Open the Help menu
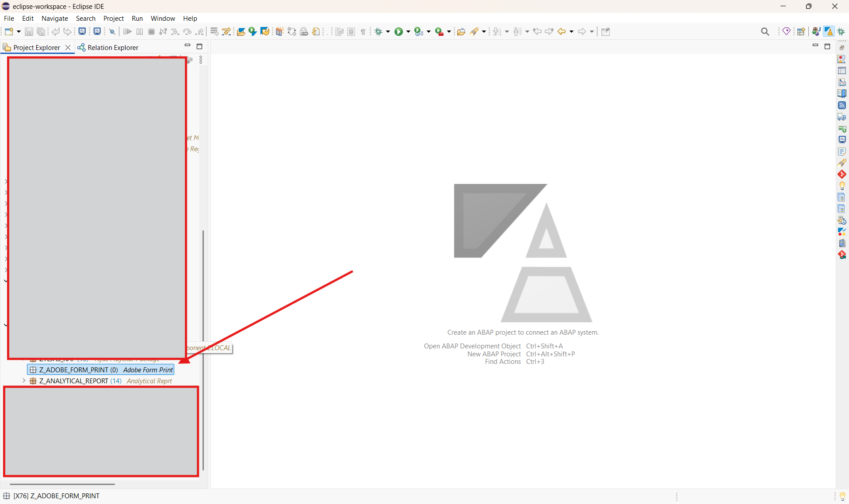The image size is (849, 504). click(x=190, y=18)
